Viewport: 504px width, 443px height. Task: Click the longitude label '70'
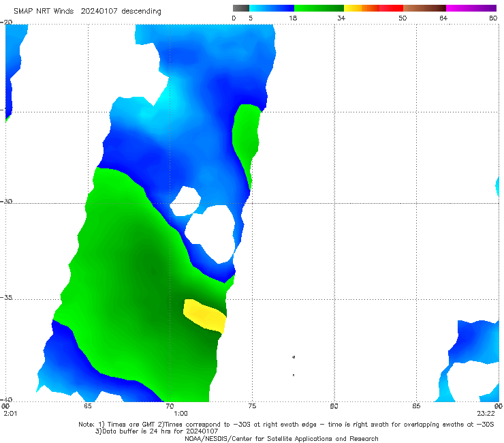(170, 406)
